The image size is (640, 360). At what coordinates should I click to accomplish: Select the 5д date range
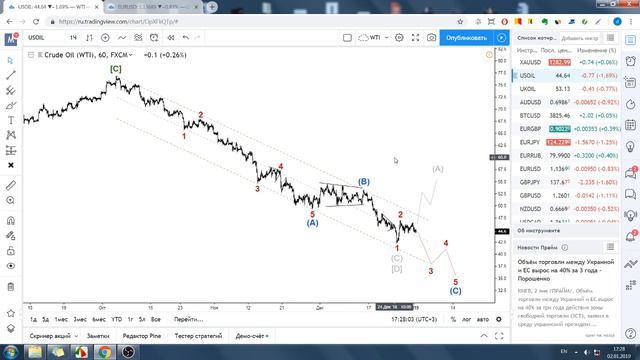tap(45, 319)
